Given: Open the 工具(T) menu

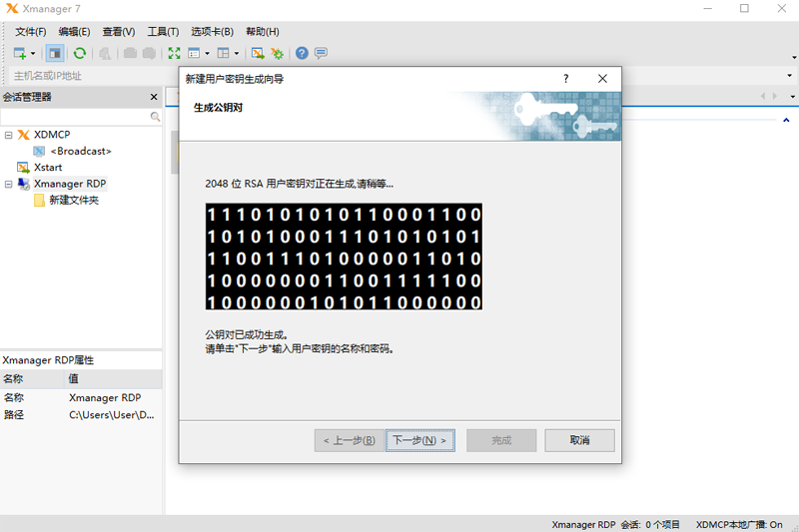Looking at the screenshot, I should pos(163,32).
